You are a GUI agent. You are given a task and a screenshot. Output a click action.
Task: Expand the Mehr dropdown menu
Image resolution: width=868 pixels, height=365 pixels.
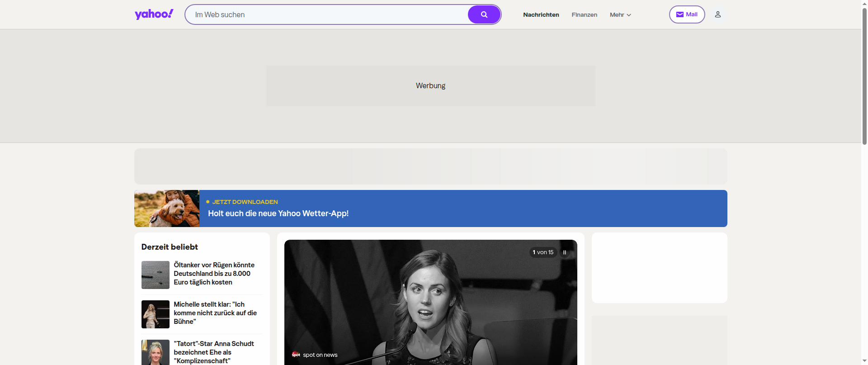pyautogui.click(x=620, y=15)
